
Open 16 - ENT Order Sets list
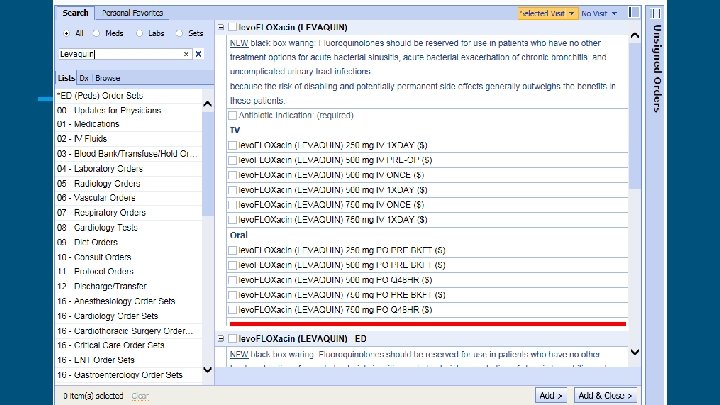129,360
